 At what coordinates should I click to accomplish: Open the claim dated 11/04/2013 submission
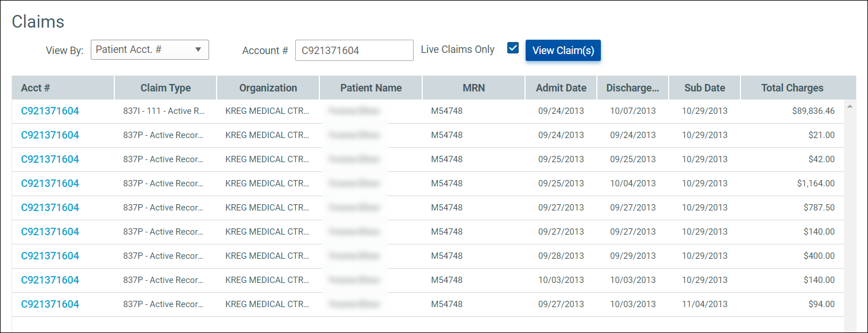point(50,304)
